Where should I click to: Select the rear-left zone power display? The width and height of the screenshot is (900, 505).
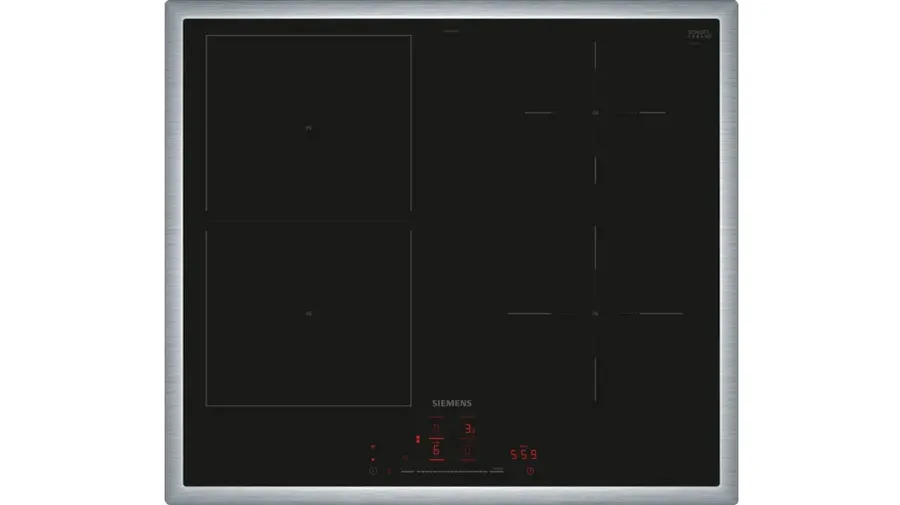[x=436, y=429]
